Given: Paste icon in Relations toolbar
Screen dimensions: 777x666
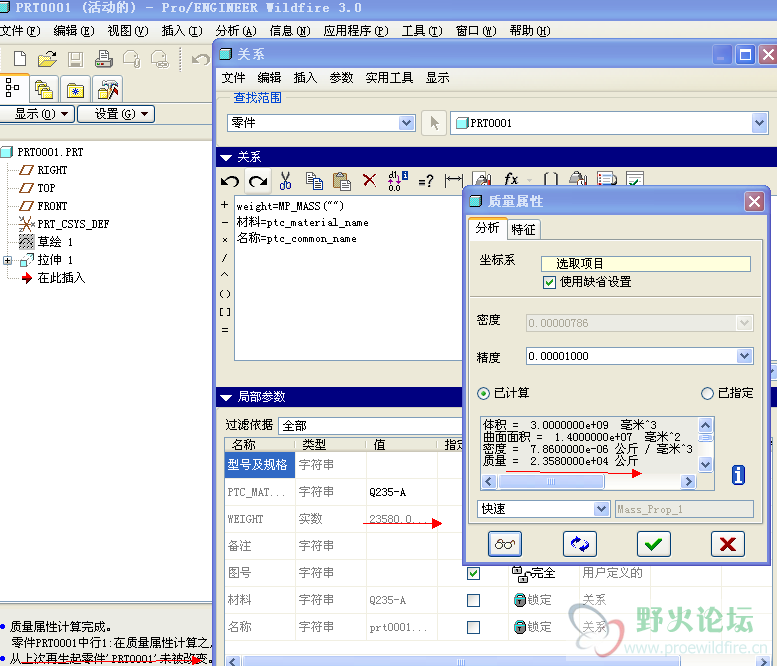Looking at the screenshot, I should 341,181.
